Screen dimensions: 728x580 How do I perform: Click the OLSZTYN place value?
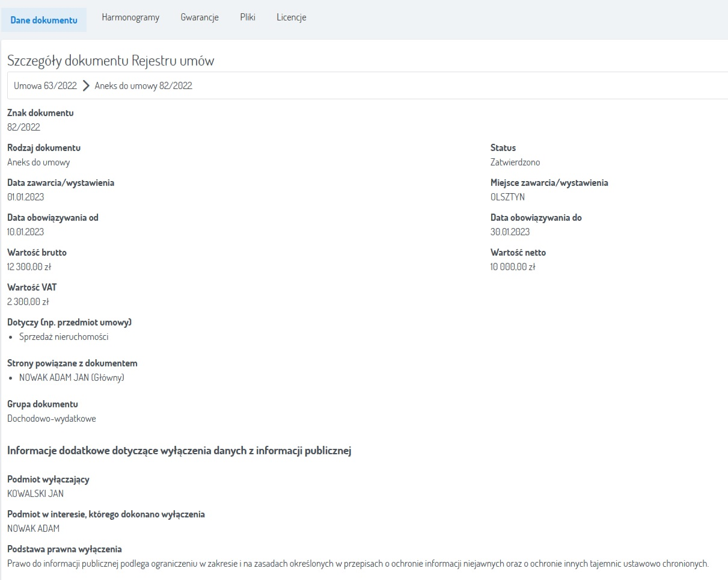(507, 197)
